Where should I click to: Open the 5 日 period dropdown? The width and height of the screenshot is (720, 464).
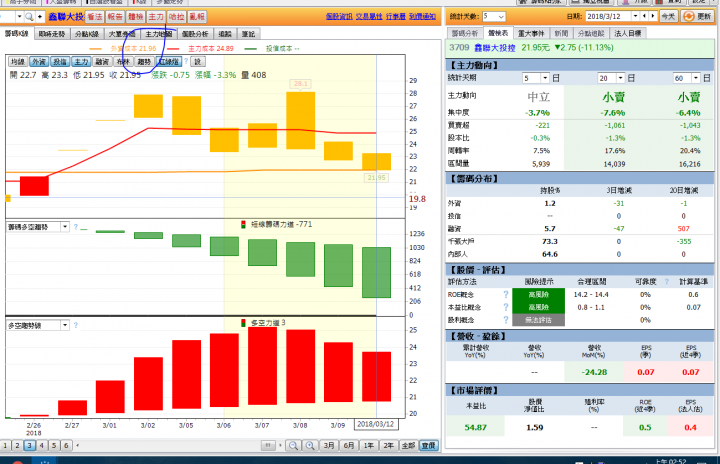click(x=545, y=78)
